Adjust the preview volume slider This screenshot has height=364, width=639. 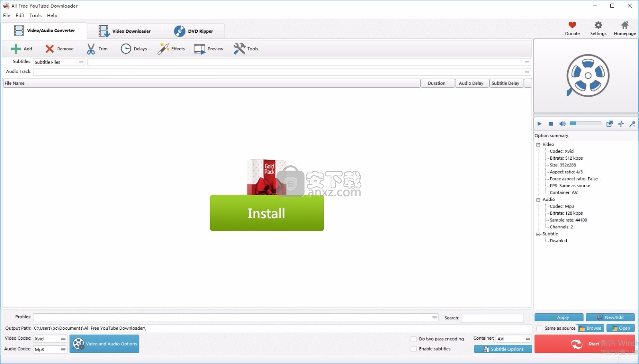coord(585,124)
